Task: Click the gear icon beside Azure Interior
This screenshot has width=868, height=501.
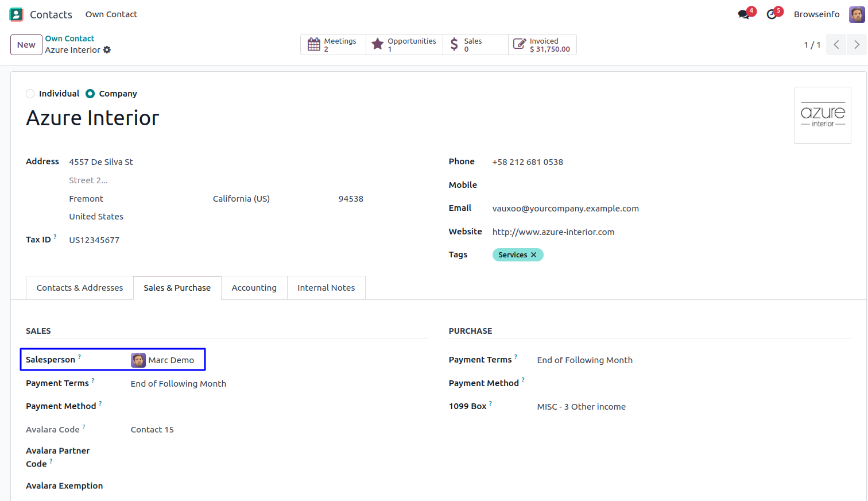Action: (107, 50)
